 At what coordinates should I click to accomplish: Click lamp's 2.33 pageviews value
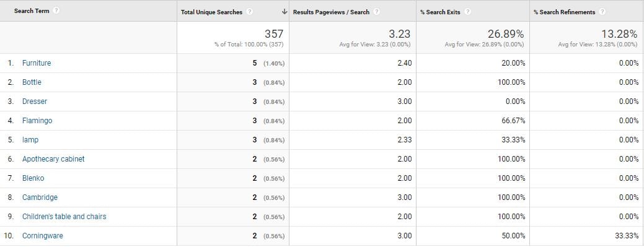tap(405, 140)
